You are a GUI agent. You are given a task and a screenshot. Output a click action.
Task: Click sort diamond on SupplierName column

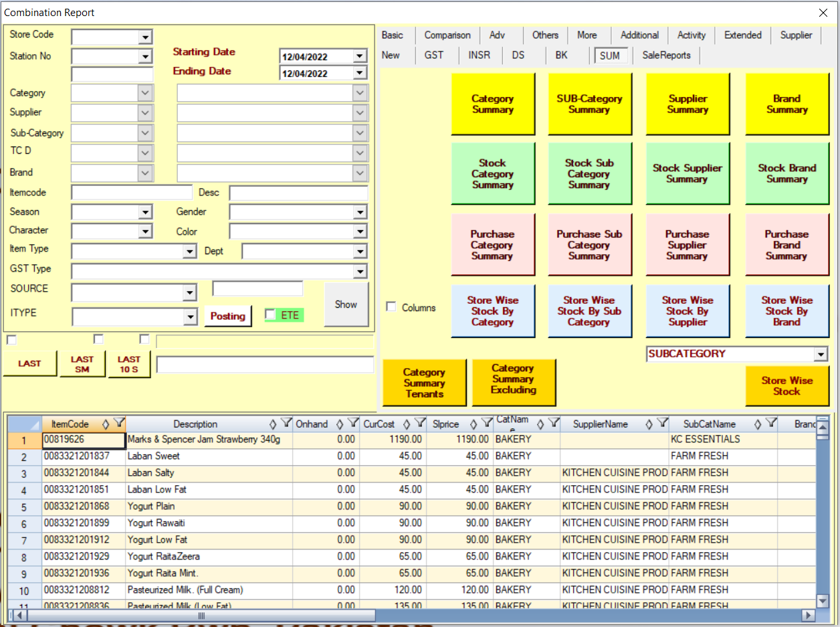(649, 424)
